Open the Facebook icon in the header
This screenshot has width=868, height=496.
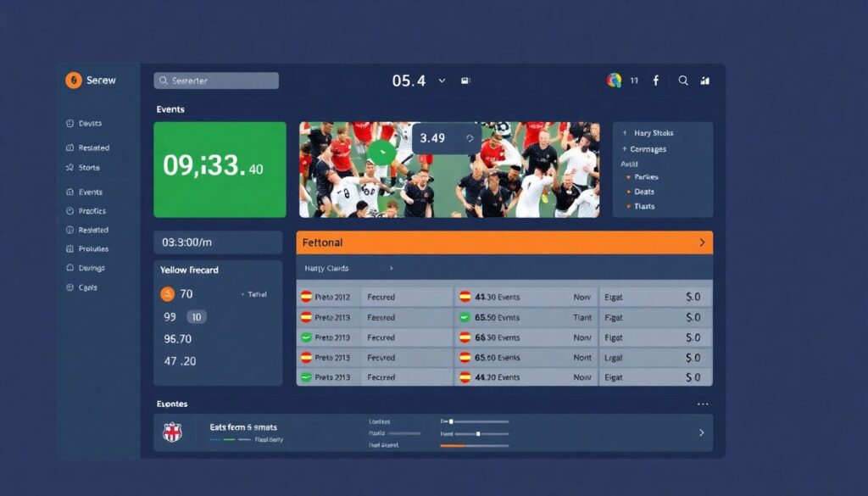click(655, 81)
